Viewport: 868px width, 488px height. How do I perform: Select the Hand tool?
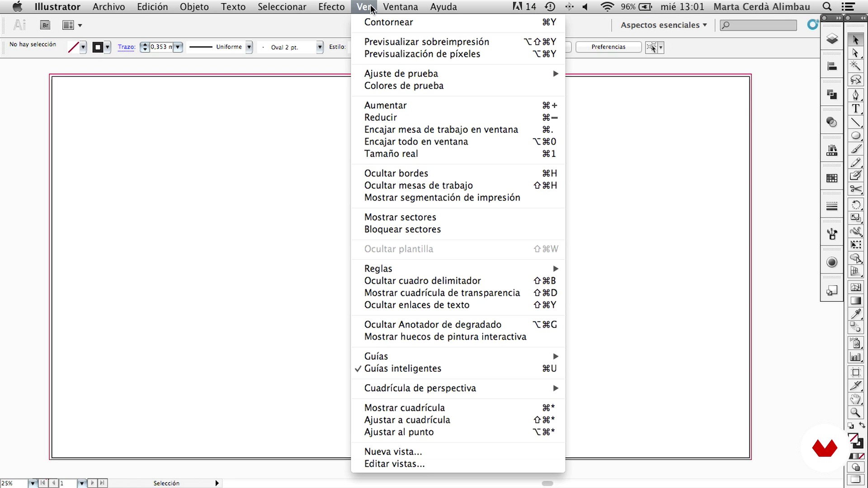[855, 399]
